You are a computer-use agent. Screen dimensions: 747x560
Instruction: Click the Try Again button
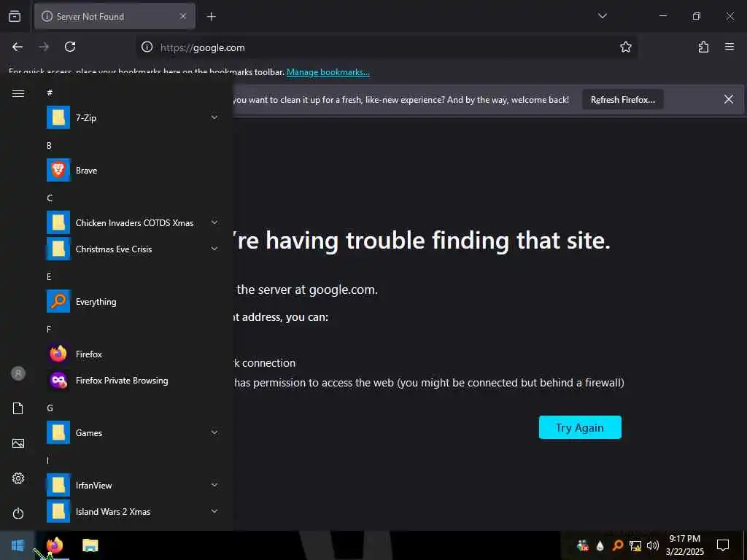pyautogui.click(x=580, y=427)
